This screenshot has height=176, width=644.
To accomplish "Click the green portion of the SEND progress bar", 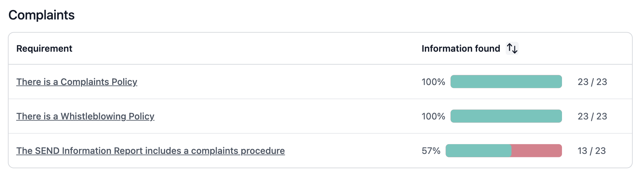I will click(x=478, y=151).
